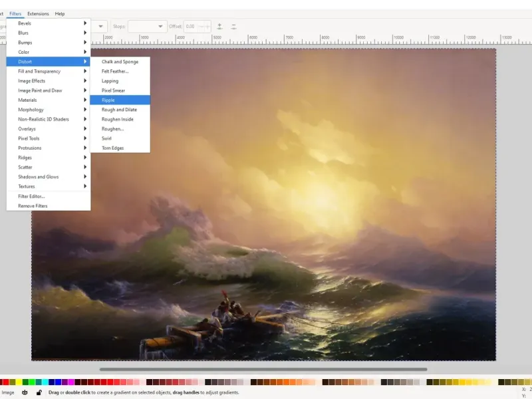Screen dimensions: 532x399
Task: Pick the navy blue palette swatch
Action: [52, 382]
